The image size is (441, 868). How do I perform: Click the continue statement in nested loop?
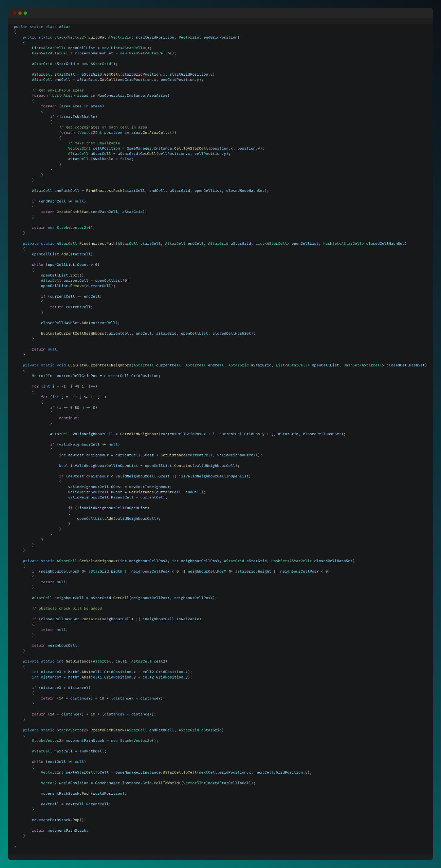(69, 418)
